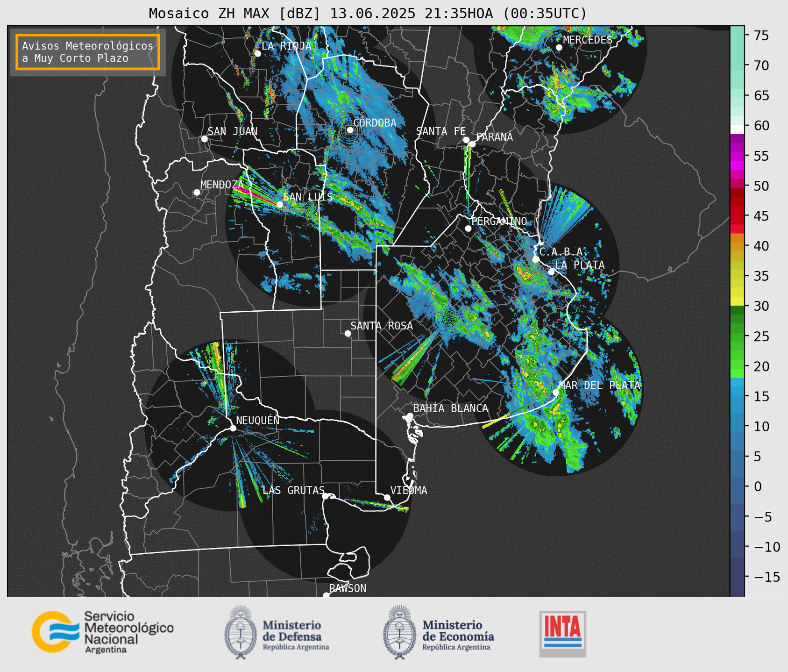Click the 50 scale label
The height and width of the screenshot is (672, 788).
[x=761, y=186]
